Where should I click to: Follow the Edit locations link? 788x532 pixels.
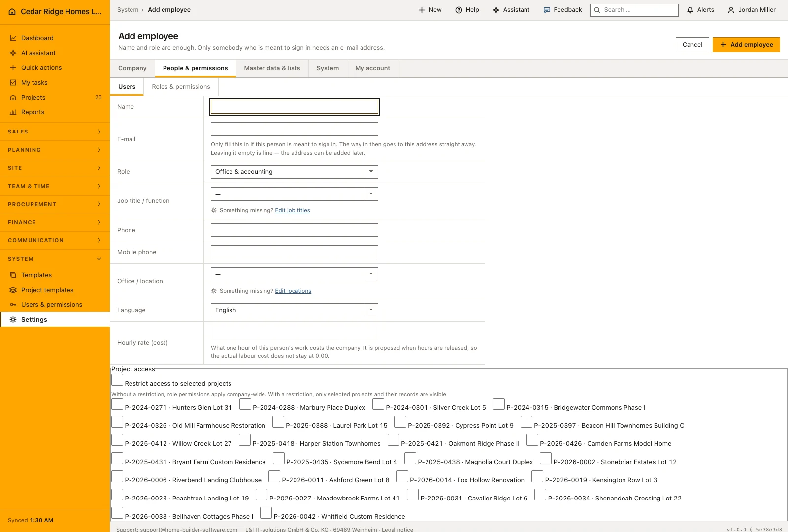[x=293, y=291]
